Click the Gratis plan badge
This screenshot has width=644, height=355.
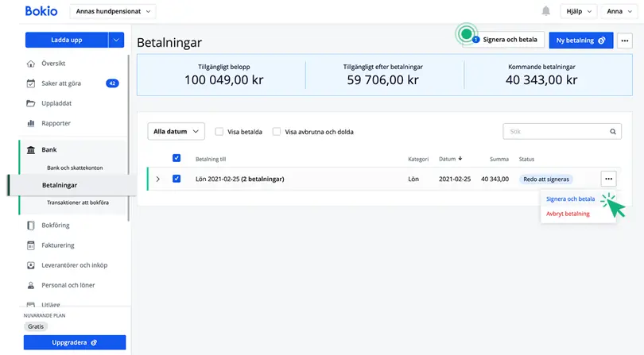tap(36, 326)
